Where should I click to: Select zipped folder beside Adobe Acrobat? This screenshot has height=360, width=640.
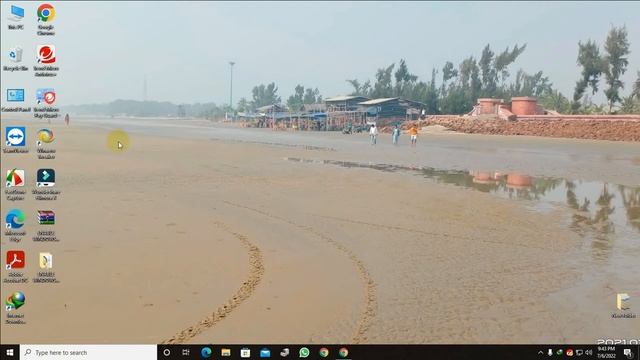pos(46,268)
